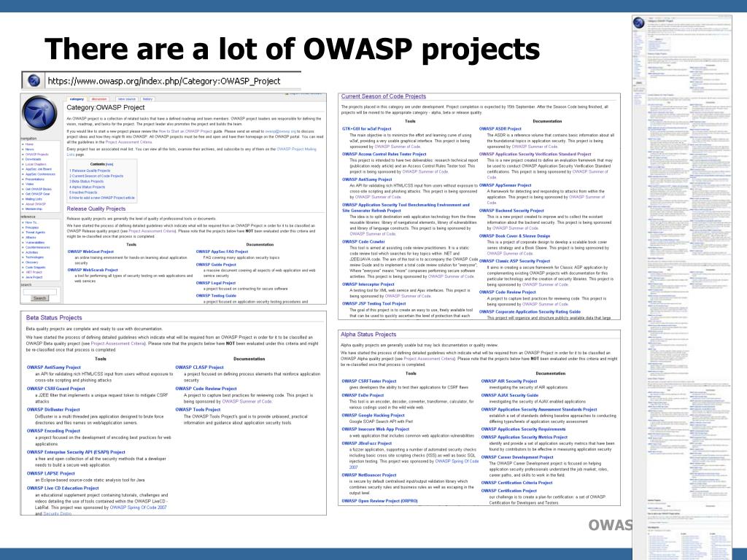Jump to '1 Release Quality Projects' in contents
This screenshot has height=560, width=747.
(x=90, y=171)
